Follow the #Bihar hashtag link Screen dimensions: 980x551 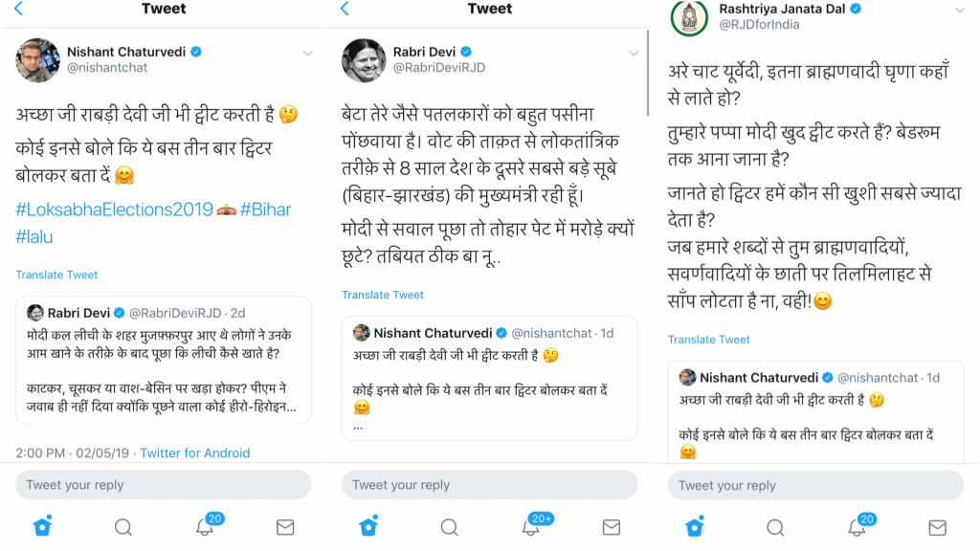point(268,210)
